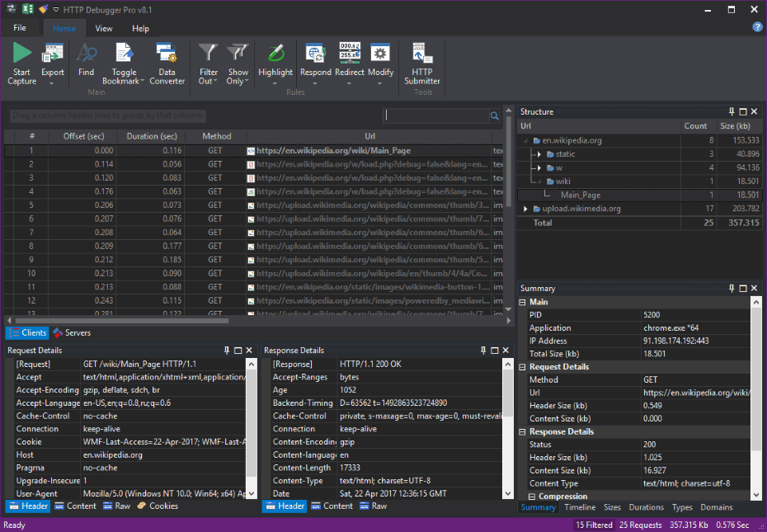Open the Timeline tab
Viewport: 767px width, 532px height.
pyautogui.click(x=580, y=507)
